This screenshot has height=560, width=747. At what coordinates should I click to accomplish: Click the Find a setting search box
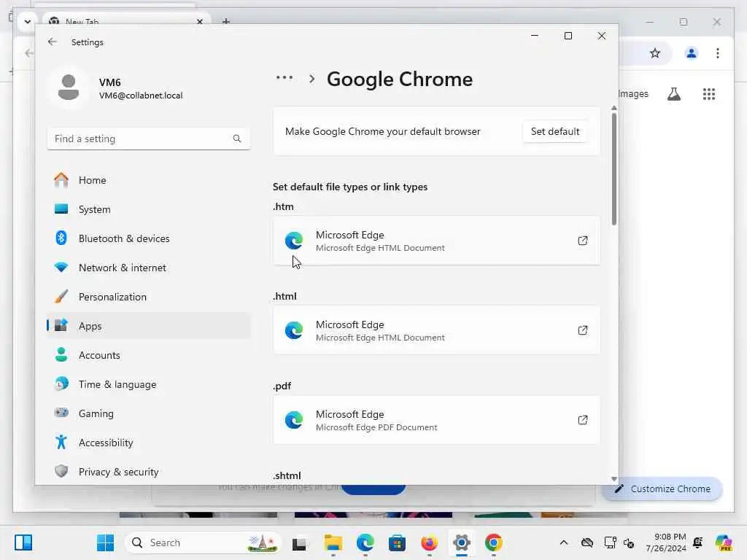click(x=149, y=139)
